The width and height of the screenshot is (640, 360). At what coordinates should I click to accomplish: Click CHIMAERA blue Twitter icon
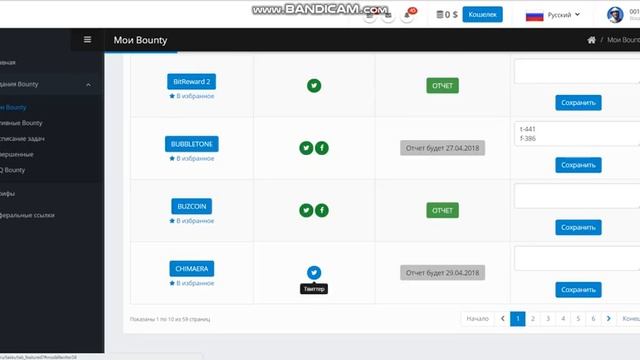[314, 273]
